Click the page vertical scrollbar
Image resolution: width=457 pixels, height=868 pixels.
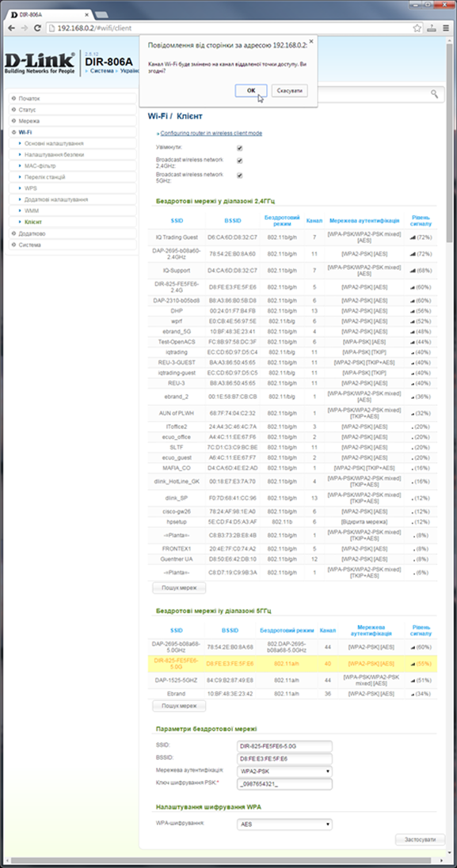(449, 144)
